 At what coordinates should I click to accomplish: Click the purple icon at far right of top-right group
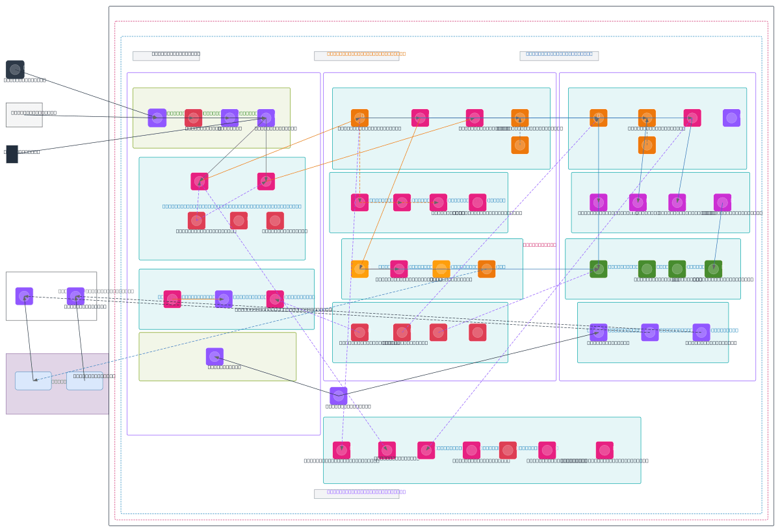pos(731,118)
